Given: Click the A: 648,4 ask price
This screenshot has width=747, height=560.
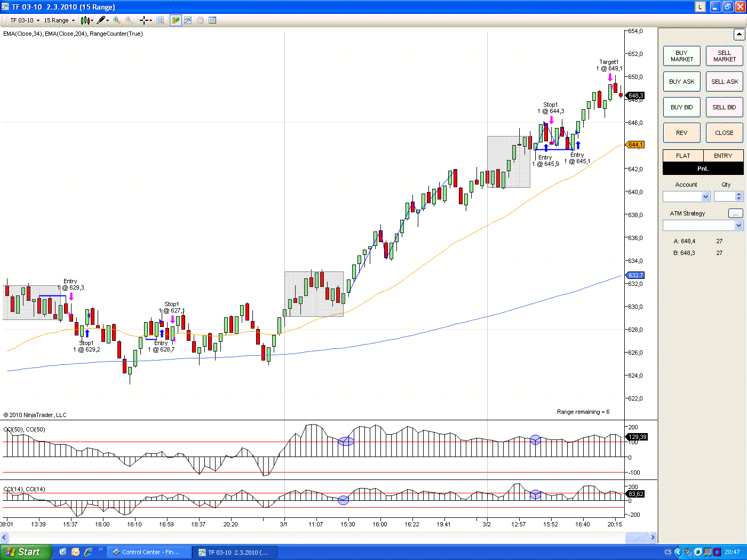Looking at the screenshot, I should click(x=685, y=241).
